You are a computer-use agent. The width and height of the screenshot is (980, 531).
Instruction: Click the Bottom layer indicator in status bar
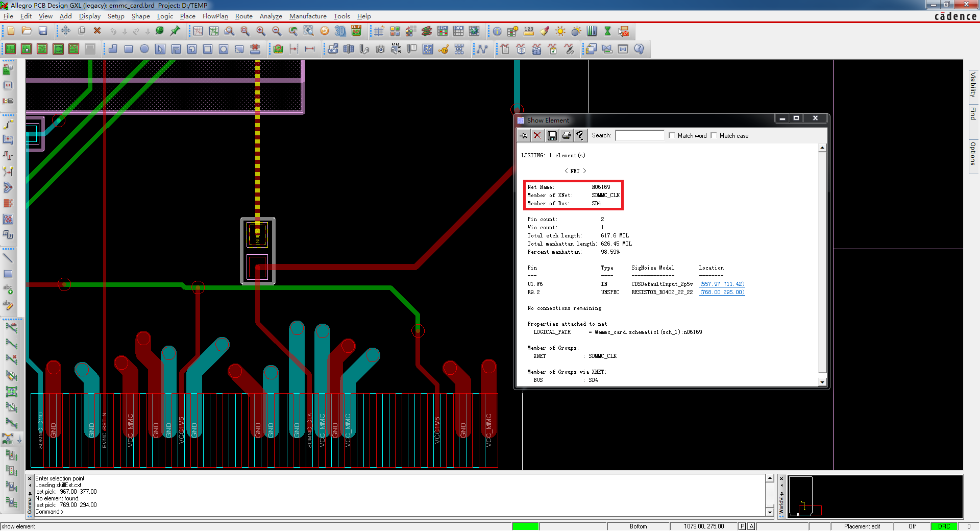[638, 526]
